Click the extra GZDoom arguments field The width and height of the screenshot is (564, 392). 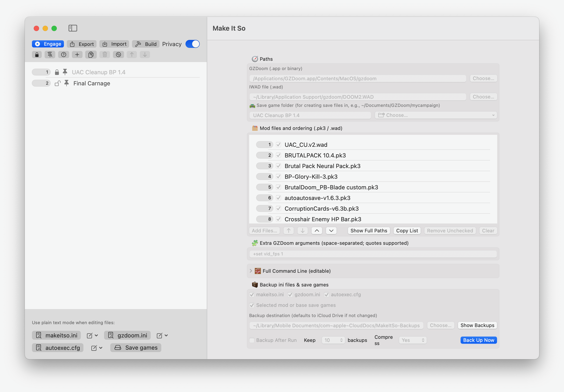click(373, 254)
